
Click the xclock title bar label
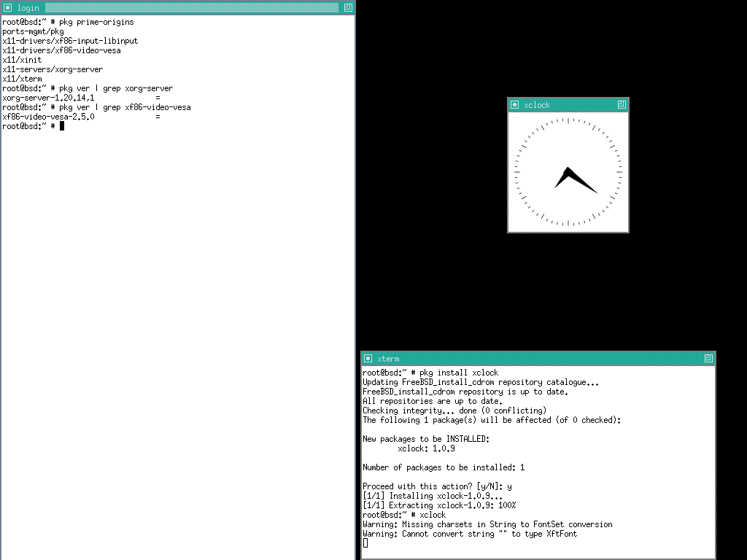(x=537, y=105)
